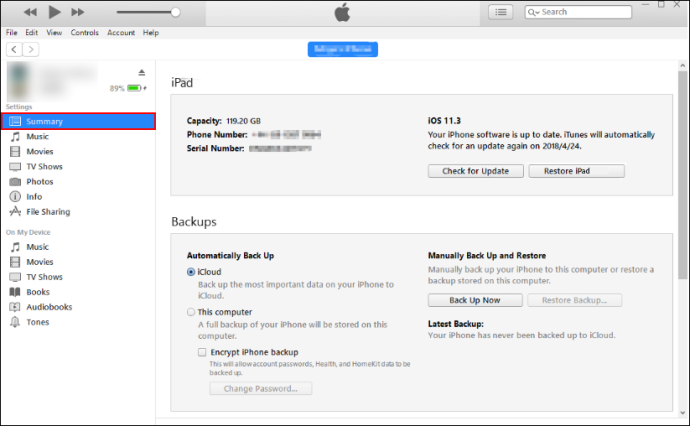Select the This computer radio button
690x426 pixels.
191,312
